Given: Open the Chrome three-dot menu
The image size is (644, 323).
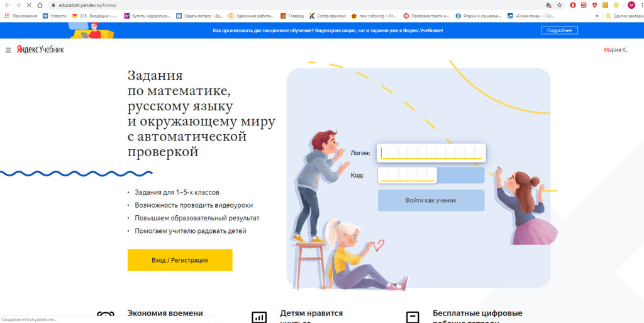Looking at the screenshot, I should (x=641, y=5).
